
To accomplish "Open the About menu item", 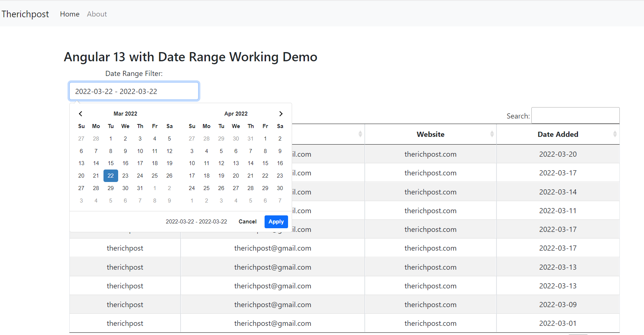I will (x=97, y=14).
